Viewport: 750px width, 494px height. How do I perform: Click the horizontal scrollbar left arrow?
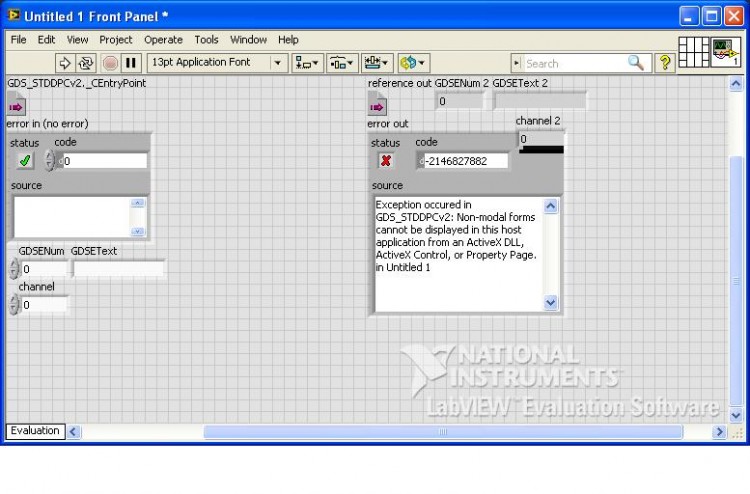(x=73, y=432)
